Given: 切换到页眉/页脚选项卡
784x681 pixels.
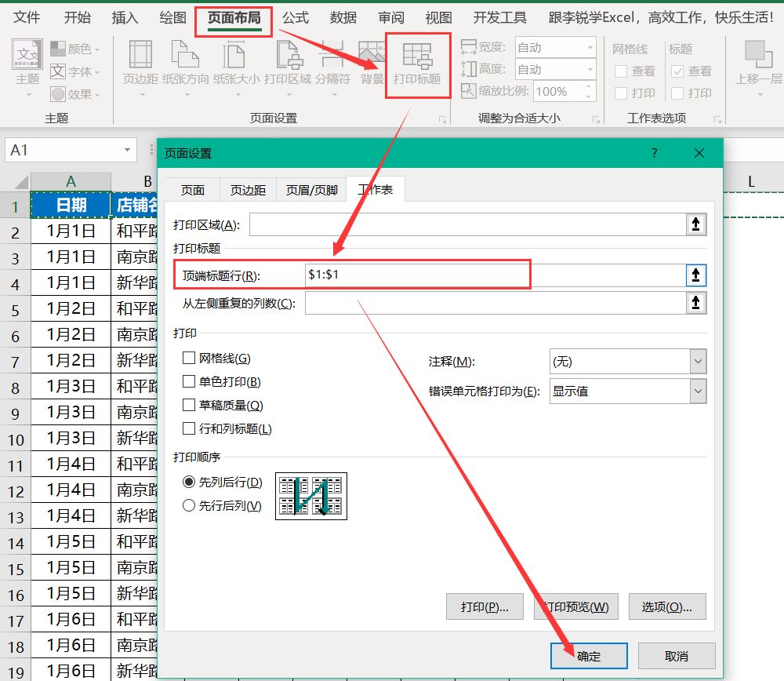Looking at the screenshot, I should coord(310,189).
